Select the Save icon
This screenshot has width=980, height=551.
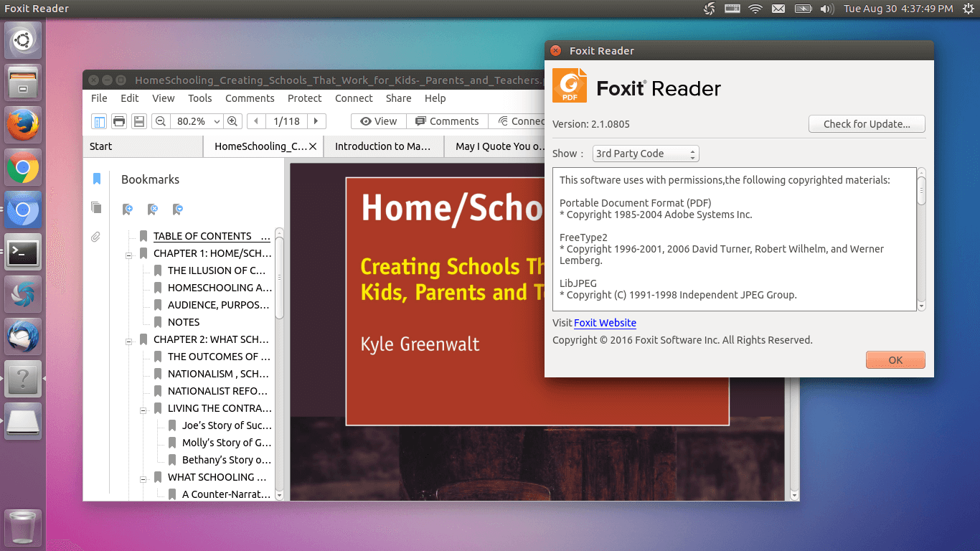point(138,121)
